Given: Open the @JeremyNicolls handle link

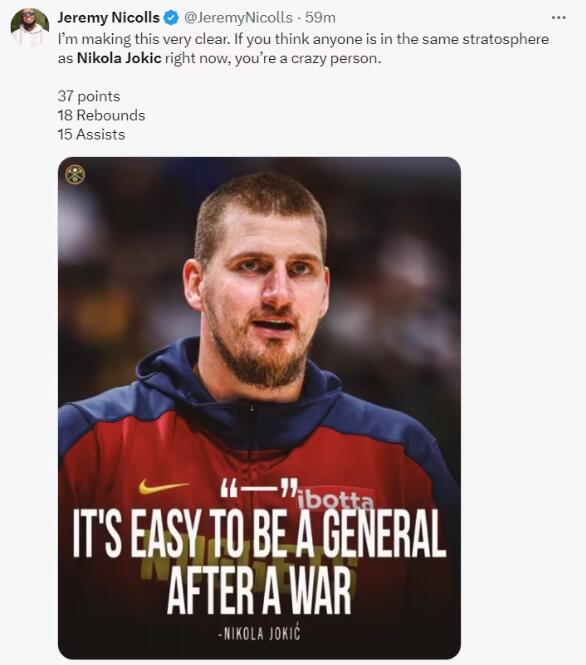Looking at the screenshot, I should pos(238,18).
